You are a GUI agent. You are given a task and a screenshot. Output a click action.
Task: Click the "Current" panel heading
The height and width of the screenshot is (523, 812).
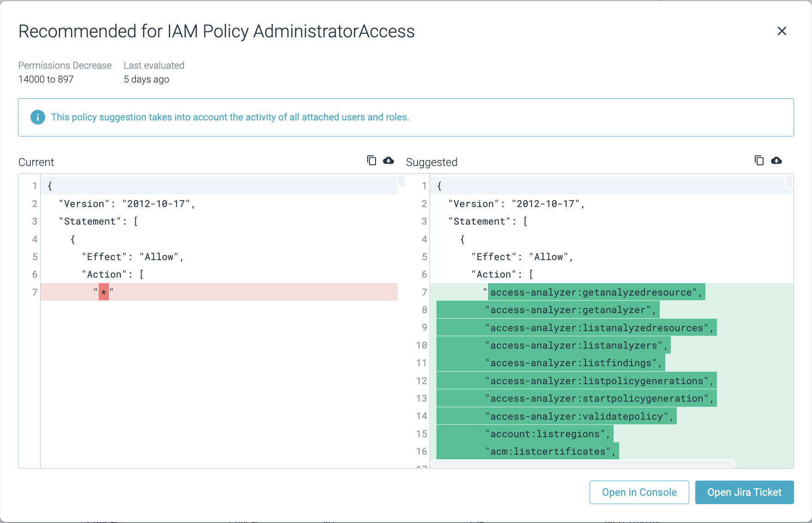(36, 162)
